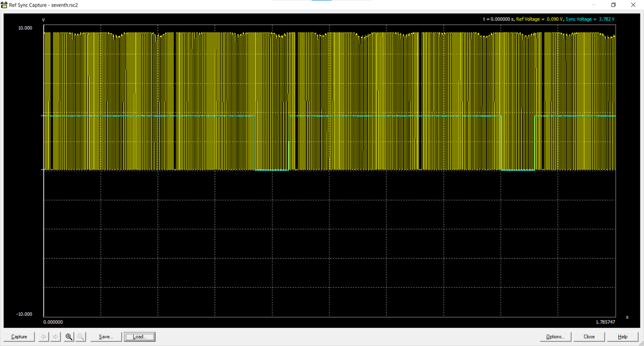Zoom out with the magnifier minus icon

click(80, 337)
